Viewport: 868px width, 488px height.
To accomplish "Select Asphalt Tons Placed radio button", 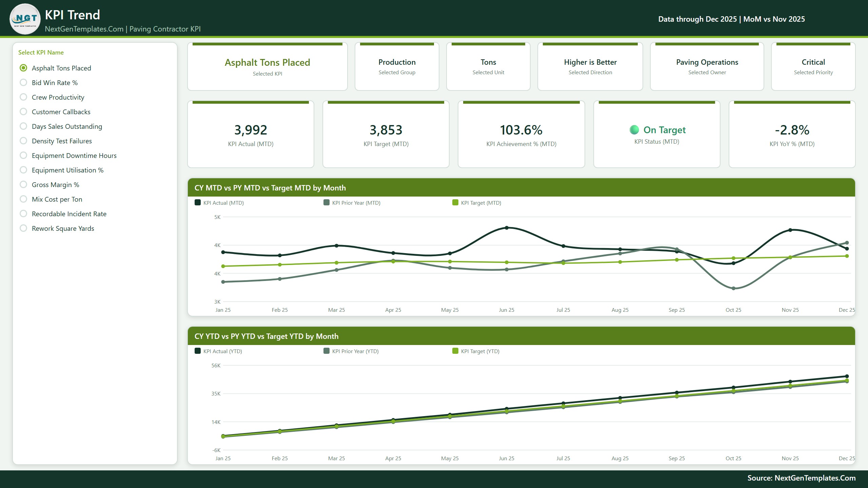I will (x=23, y=68).
